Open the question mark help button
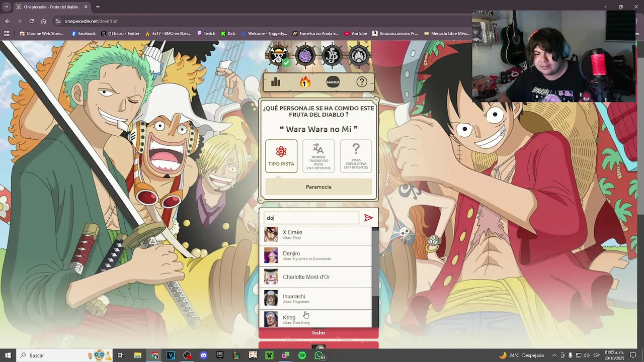 [361, 82]
